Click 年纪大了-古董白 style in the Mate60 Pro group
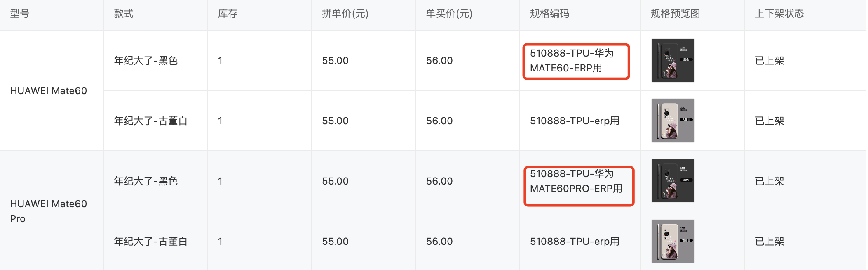The image size is (868, 270). click(150, 242)
